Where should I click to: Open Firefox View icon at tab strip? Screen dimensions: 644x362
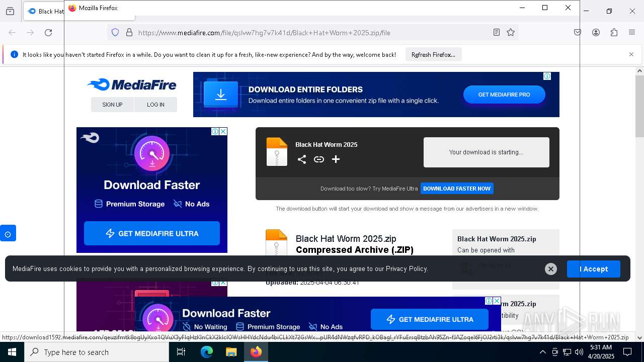(10, 11)
